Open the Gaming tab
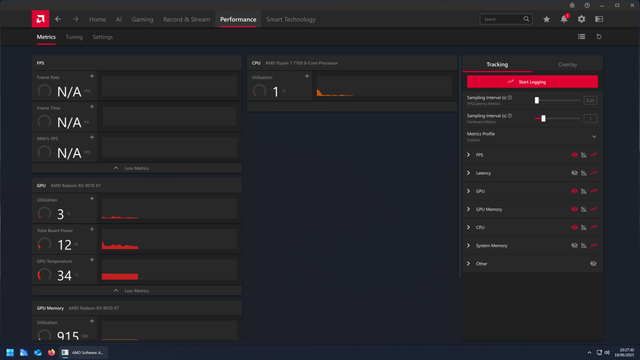The height and width of the screenshot is (360, 640). pos(142,19)
